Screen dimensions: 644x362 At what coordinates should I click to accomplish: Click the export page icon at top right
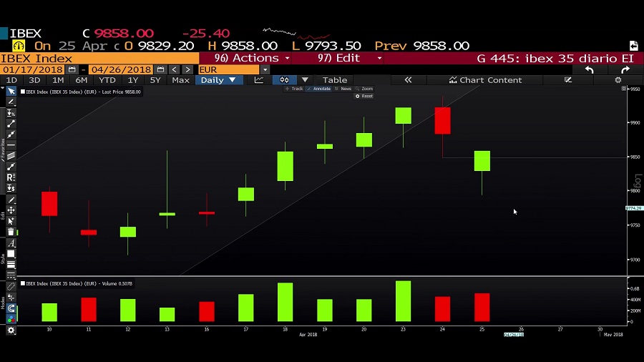click(634, 45)
